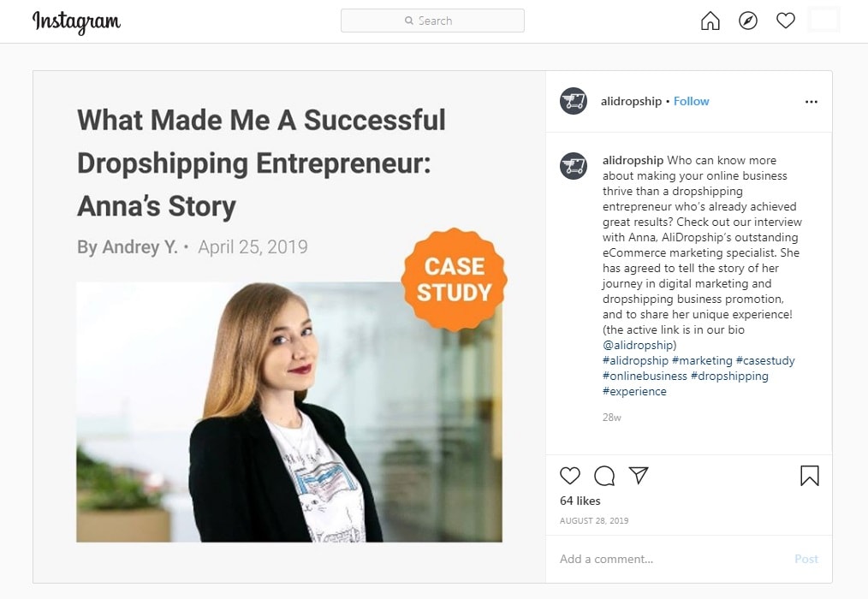Viewport: 868px width, 599px height.
Task: Go to the Instagram home feed icon
Action: tap(710, 21)
